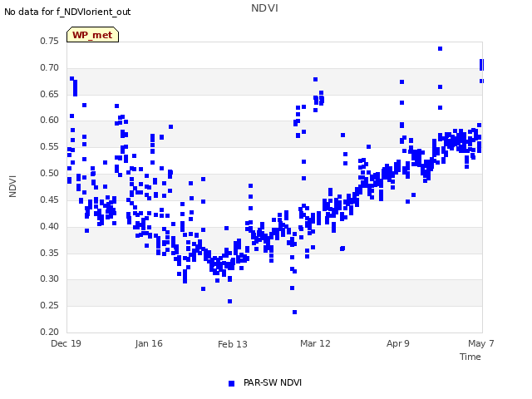Image resolution: width=532 pixels, height=399 pixels.
Task: Click the 0.20 y-axis value
Action: 50,332
